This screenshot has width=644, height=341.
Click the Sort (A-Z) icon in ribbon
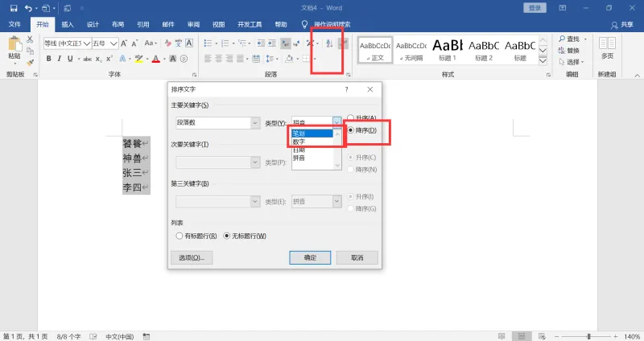pos(329,43)
